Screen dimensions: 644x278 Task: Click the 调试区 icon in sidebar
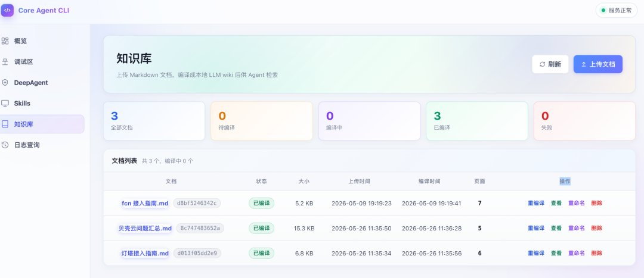pyautogui.click(x=5, y=62)
